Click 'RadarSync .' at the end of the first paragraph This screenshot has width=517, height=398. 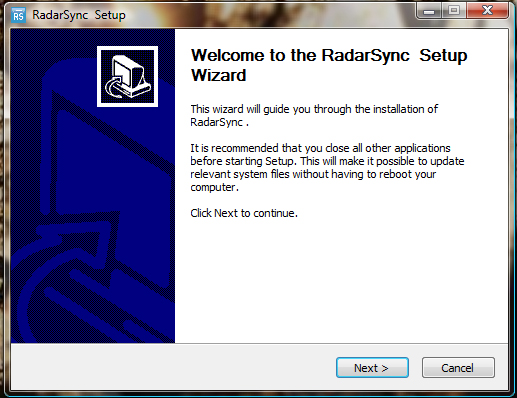tap(219, 122)
